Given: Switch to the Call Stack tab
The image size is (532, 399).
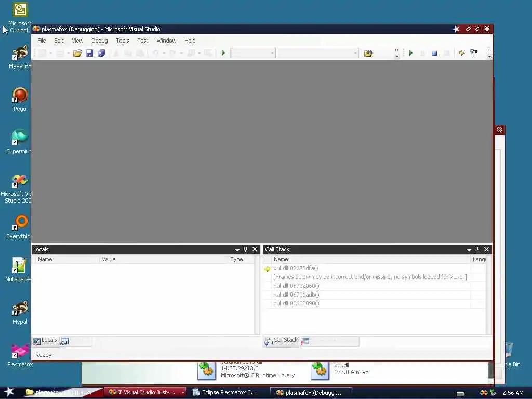Looking at the screenshot, I should pyautogui.click(x=281, y=341).
